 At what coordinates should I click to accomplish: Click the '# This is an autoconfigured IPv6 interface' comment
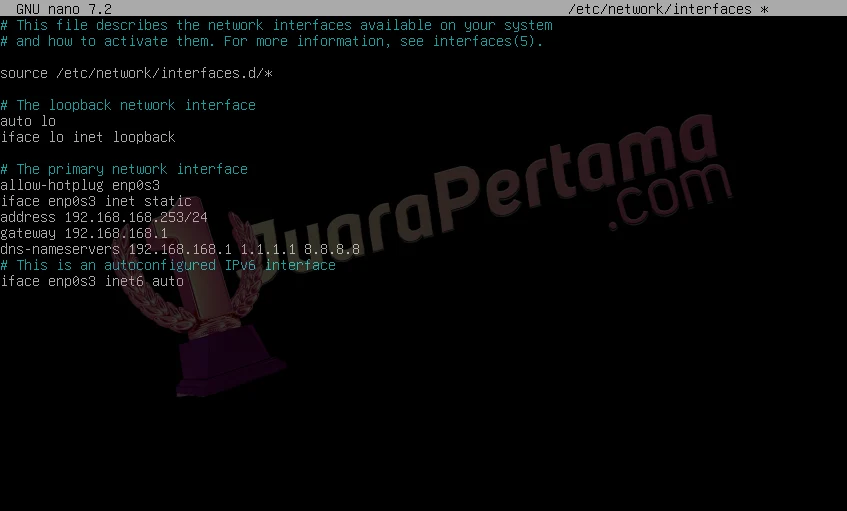click(x=167, y=265)
